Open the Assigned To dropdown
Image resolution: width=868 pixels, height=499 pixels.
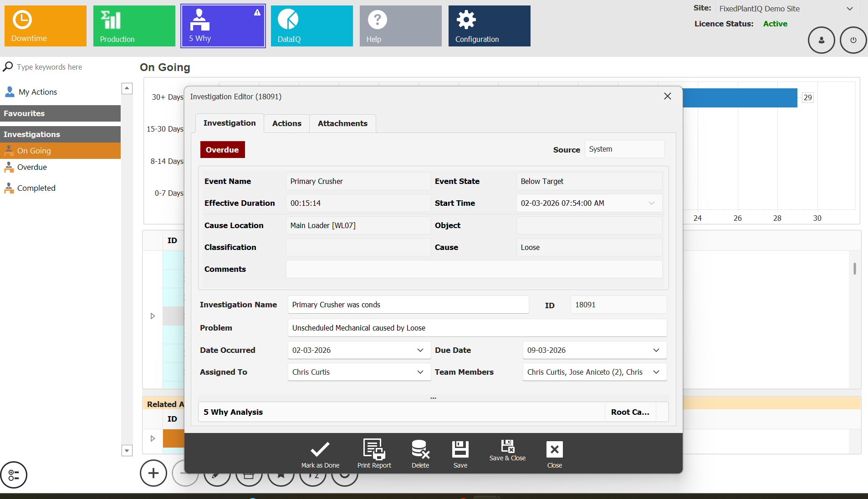coord(420,372)
